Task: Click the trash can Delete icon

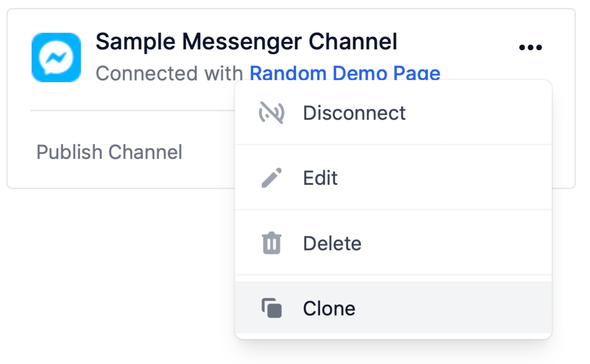Action: (x=271, y=243)
